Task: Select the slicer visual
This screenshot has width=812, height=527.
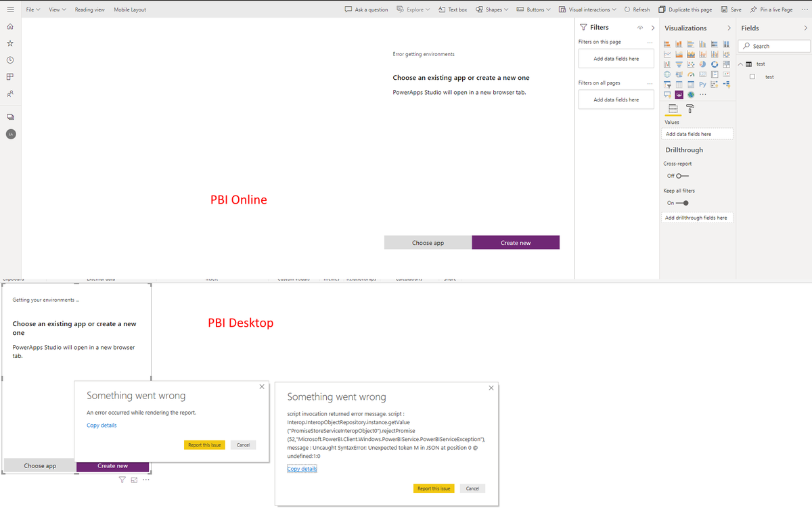Action: 667,85
